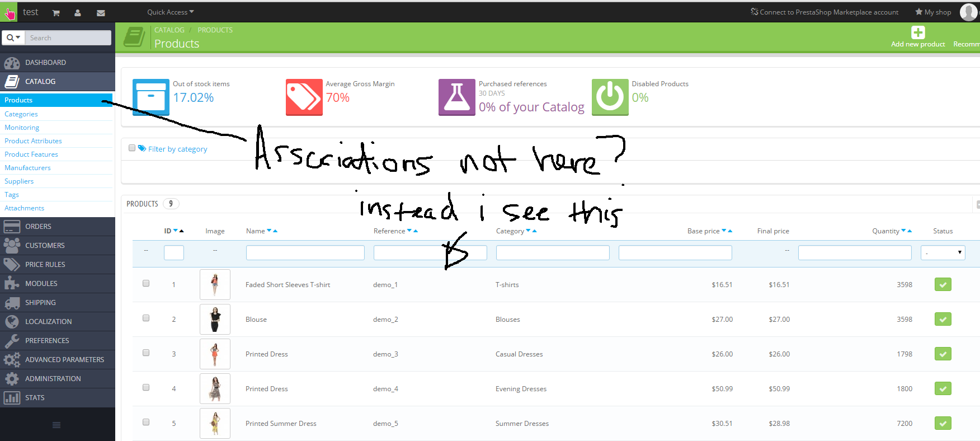Check the box for product demo_3
Viewport: 980px width, 441px height.
point(146,353)
